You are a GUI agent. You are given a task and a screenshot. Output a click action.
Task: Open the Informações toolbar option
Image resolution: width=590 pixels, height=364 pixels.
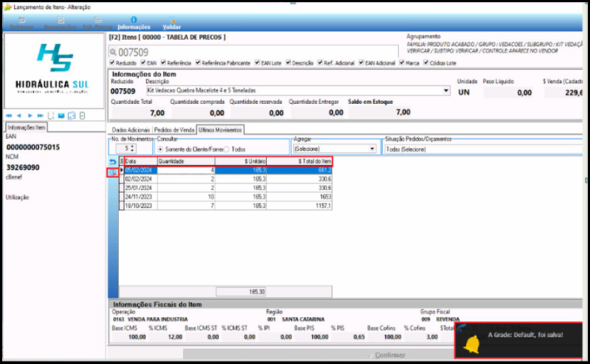pos(134,23)
